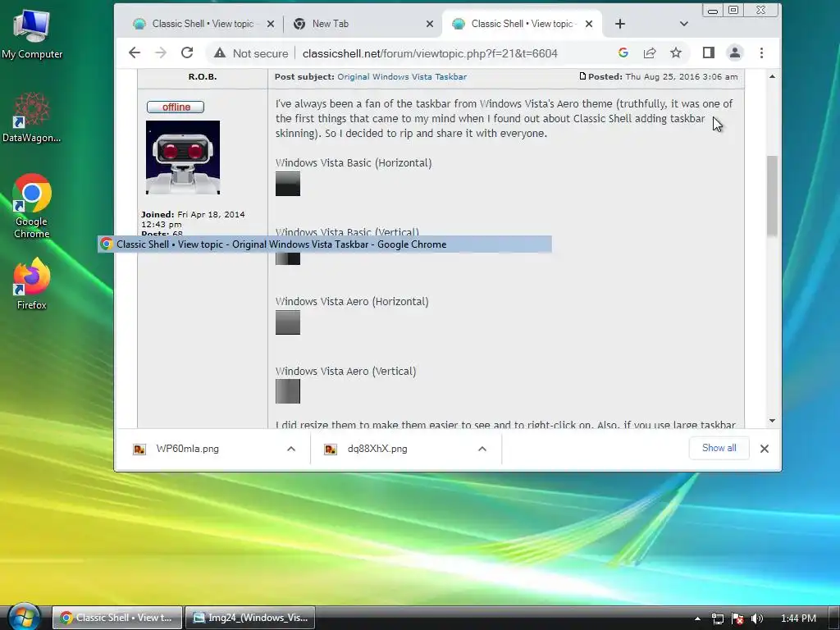The height and width of the screenshot is (630, 840).
Task: Click the 1:44 PM clock
Action: point(798,619)
